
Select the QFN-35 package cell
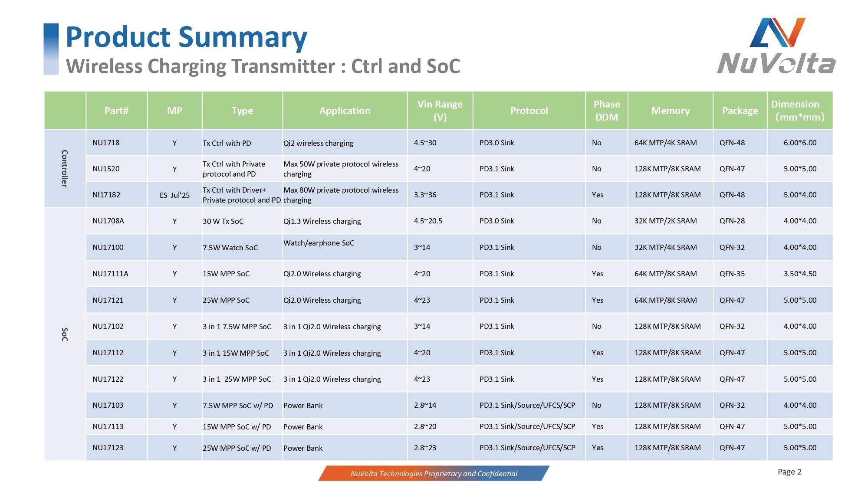[732, 274]
